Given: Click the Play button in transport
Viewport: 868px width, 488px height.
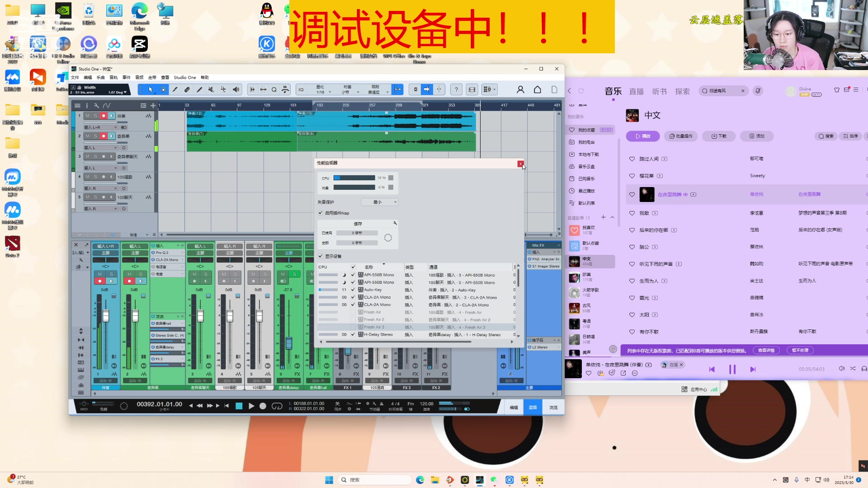Looking at the screenshot, I should click(x=252, y=406).
